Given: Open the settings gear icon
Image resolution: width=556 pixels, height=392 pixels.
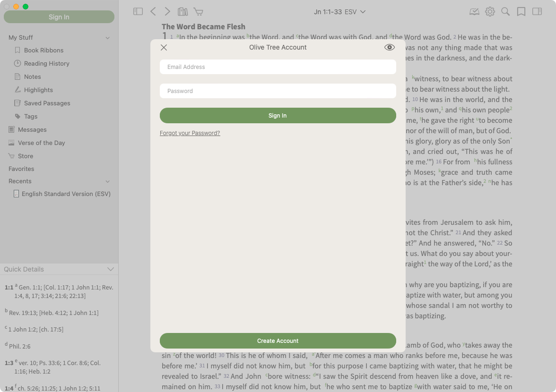Looking at the screenshot, I should coord(490,11).
